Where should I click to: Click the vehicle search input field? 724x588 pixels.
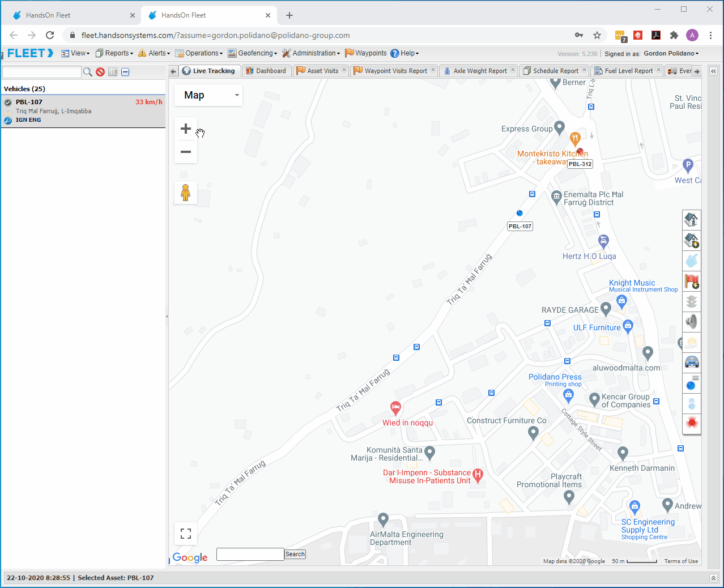[42, 72]
